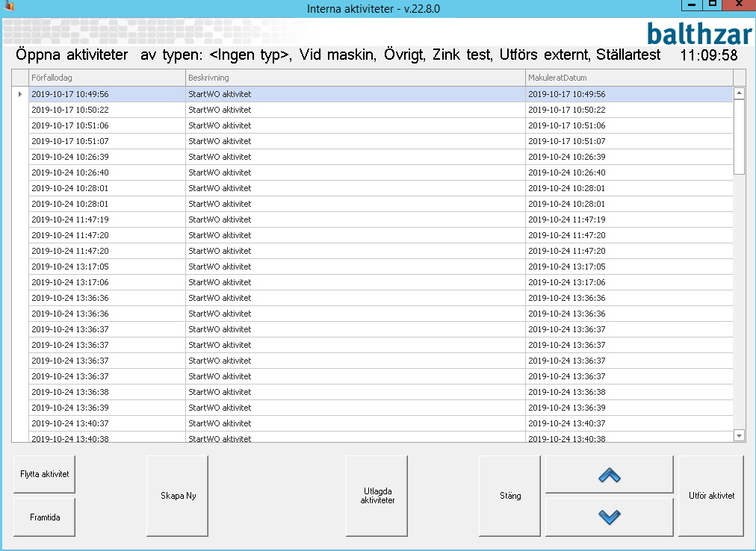The height and width of the screenshot is (551, 756).
Task: Click the row selector arrow of first row
Action: click(x=20, y=94)
